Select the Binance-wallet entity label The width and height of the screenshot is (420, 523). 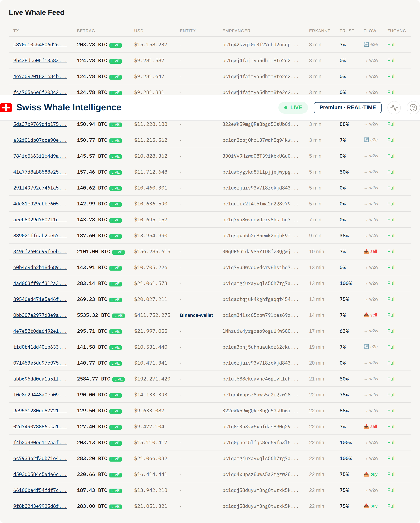pos(197,315)
